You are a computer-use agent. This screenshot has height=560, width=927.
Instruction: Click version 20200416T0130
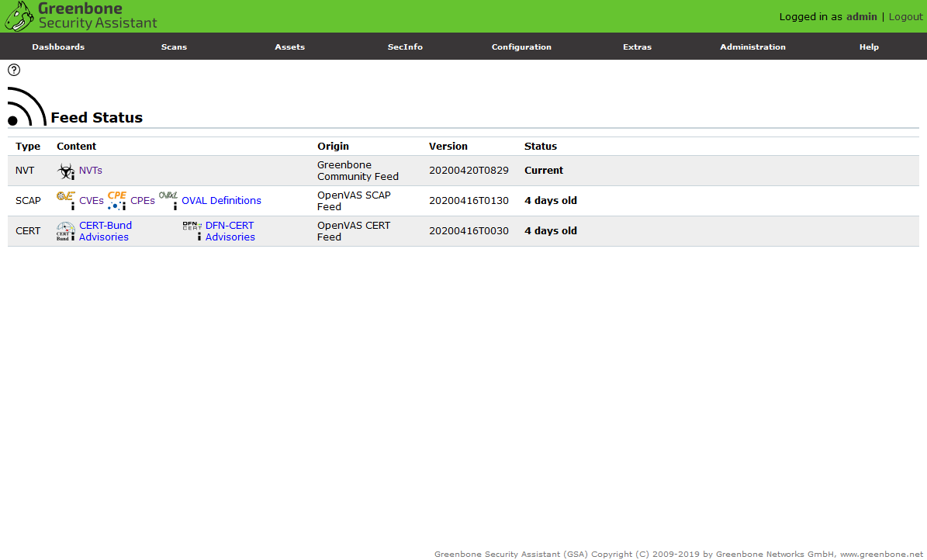click(469, 200)
